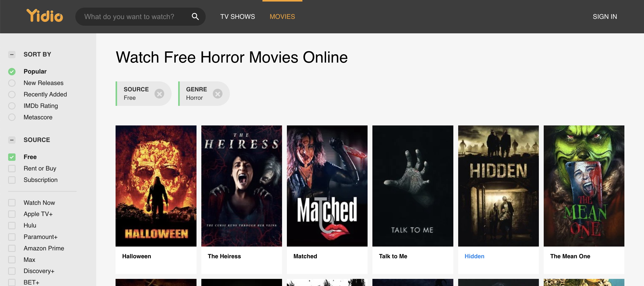Check the Watch Now checkbox

[12, 203]
